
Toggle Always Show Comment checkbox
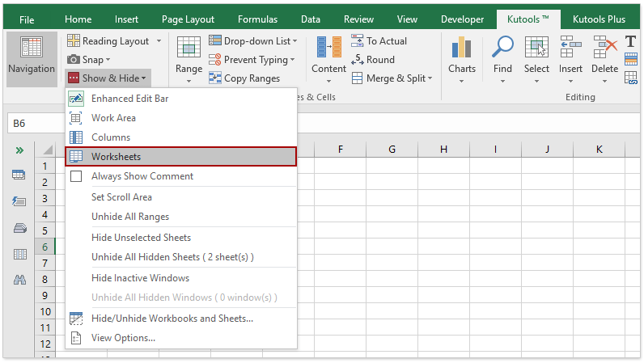click(x=76, y=176)
